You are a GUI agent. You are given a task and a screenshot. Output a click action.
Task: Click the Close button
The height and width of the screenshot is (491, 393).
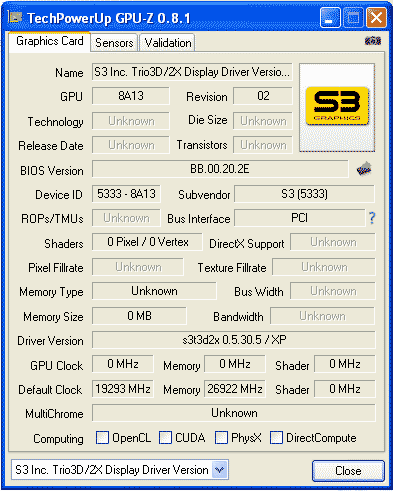(x=348, y=471)
